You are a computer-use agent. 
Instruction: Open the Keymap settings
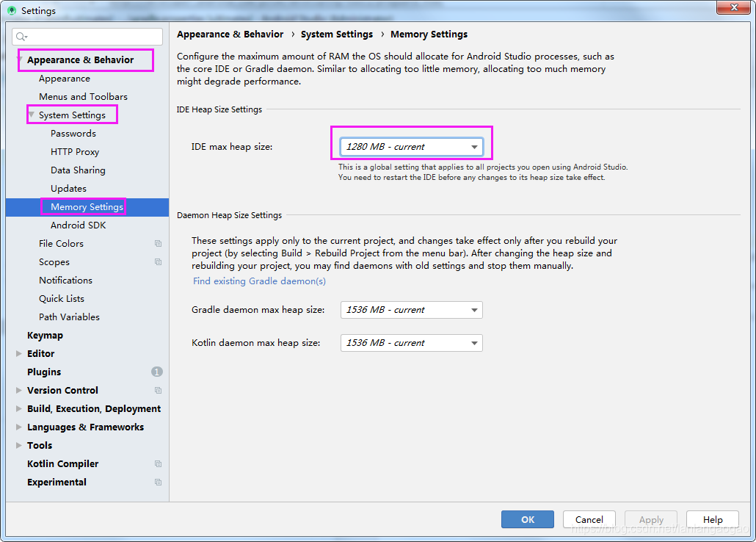45,336
